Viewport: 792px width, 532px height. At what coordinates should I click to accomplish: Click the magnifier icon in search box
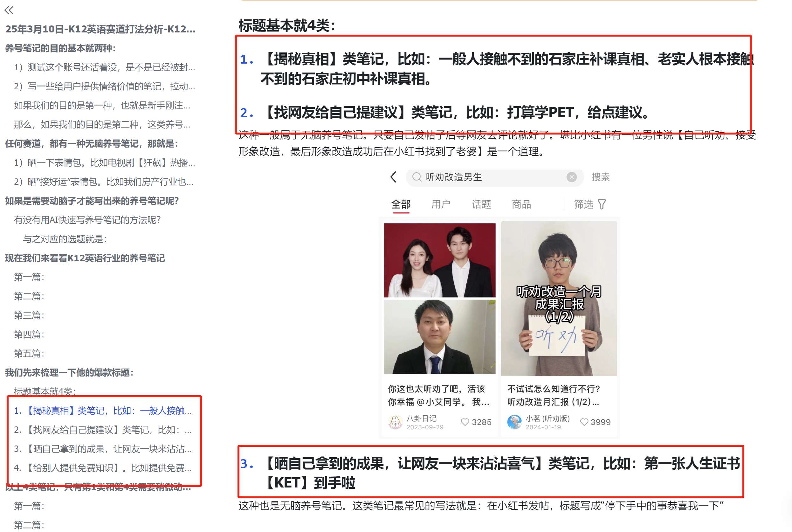click(x=417, y=177)
